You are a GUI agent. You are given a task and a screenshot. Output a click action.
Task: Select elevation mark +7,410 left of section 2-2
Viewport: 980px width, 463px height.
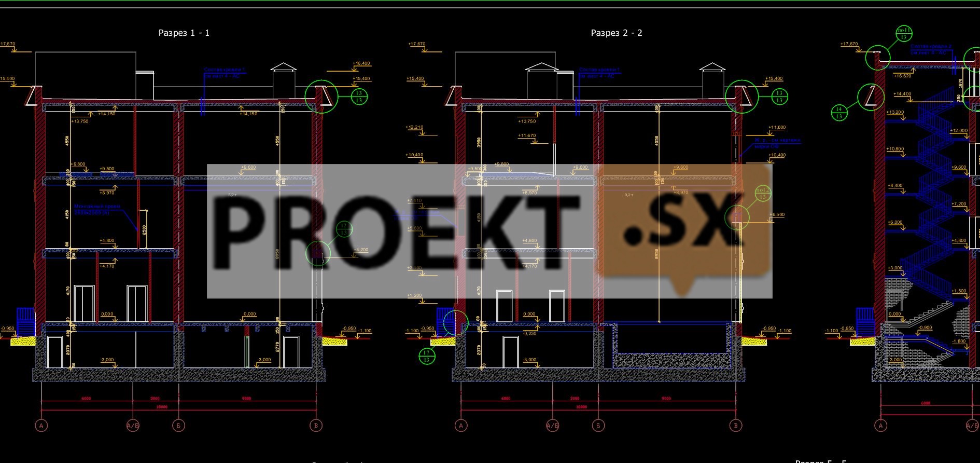click(x=415, y=200)
